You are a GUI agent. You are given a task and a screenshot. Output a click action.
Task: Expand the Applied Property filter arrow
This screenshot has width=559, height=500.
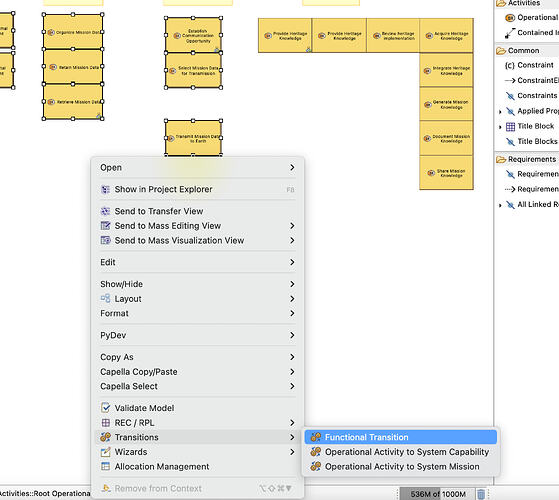tap(500, 112)
